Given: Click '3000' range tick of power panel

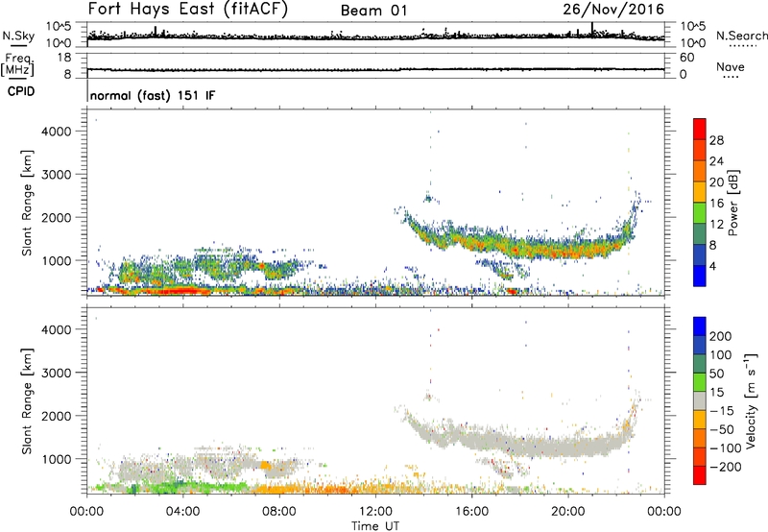Looking at the screenshot, I should (x=57, y=175).
